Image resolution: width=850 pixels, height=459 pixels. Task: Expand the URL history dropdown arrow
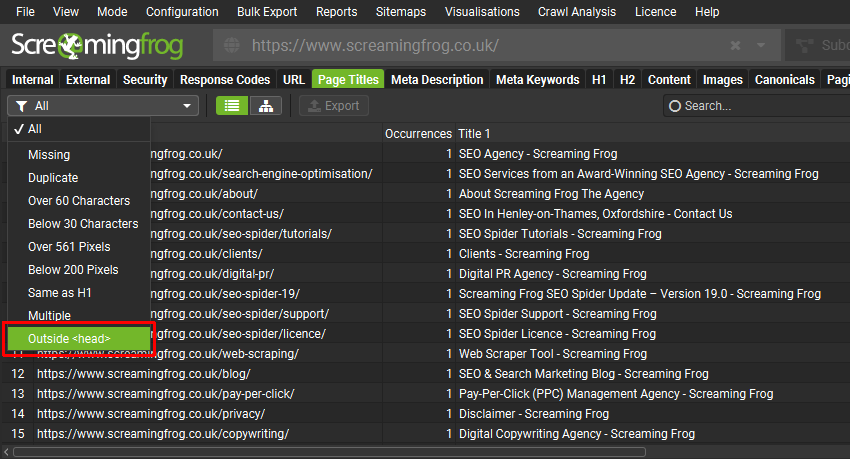[761, 46]
